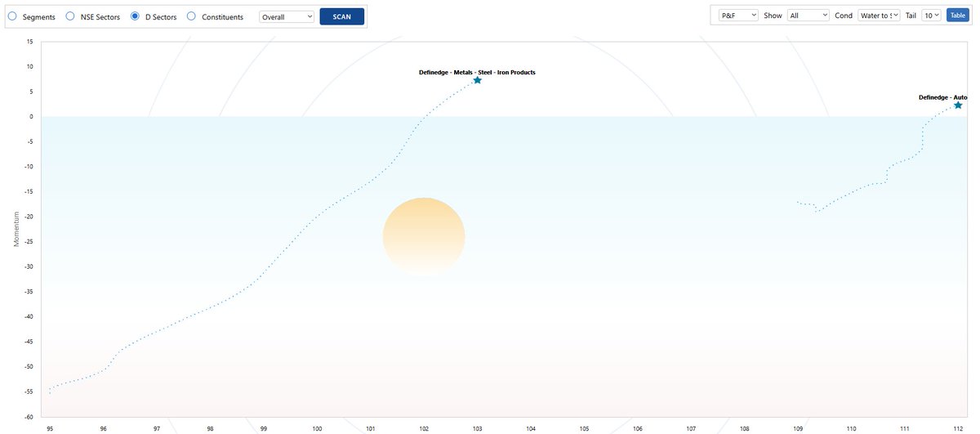Click the Momentum axis label
Viewport: 980px width, 434px height.
point(16,230)
